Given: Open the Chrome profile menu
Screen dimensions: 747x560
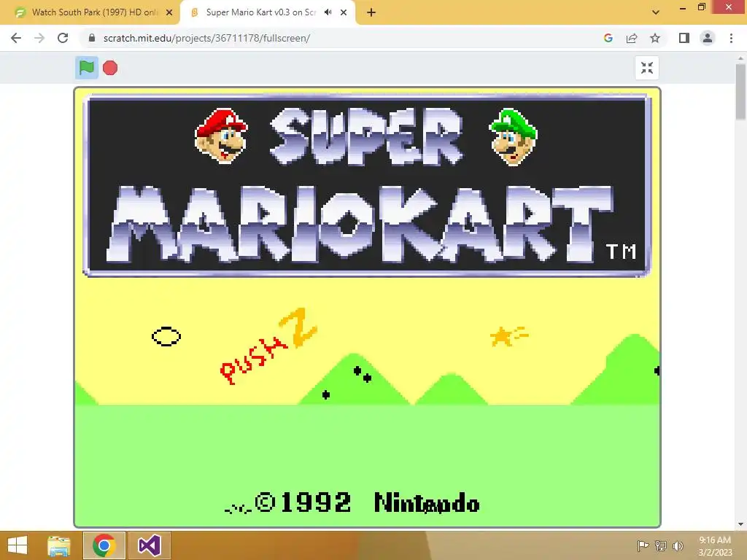Looking at the screenshot, I should coord(708,38).
